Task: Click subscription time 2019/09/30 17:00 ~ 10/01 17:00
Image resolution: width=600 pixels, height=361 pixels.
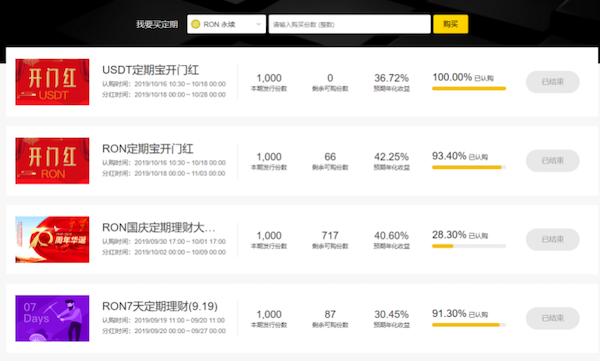Action: 180,242
